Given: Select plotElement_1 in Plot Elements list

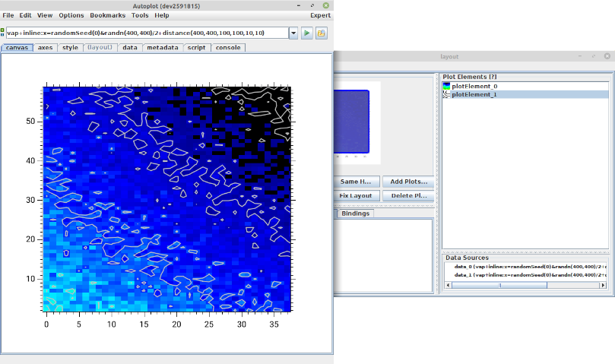Looking at the screenshot, I should pos(525,94).
